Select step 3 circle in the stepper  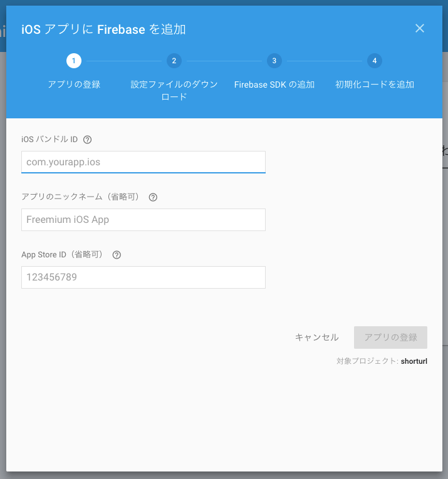[274, 61]
